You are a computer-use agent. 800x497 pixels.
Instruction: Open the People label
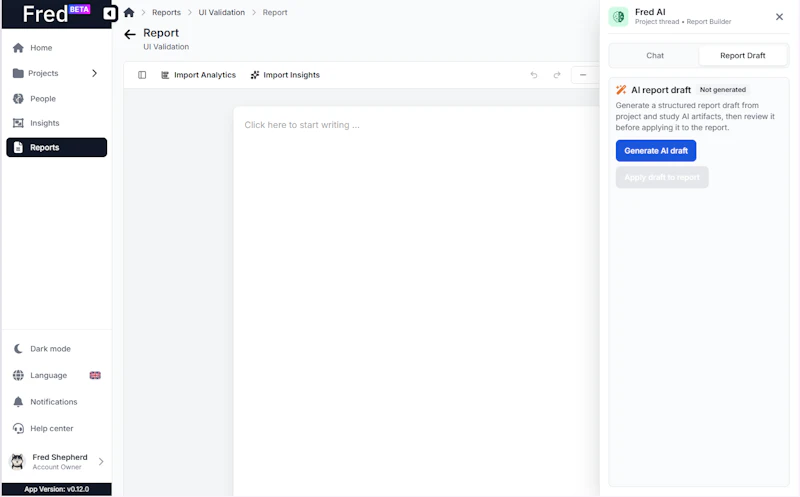point(43,98)
